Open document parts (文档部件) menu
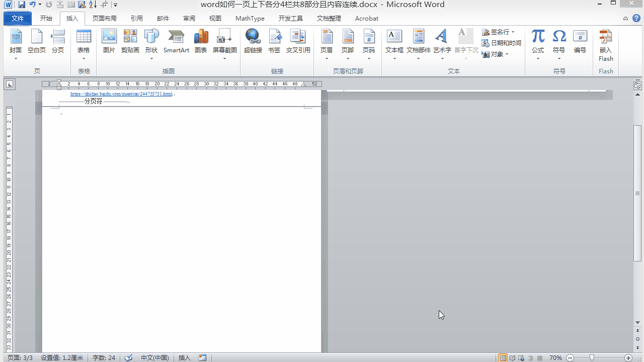The width and height of the screenshot is (644, 362). click(419, 45)
